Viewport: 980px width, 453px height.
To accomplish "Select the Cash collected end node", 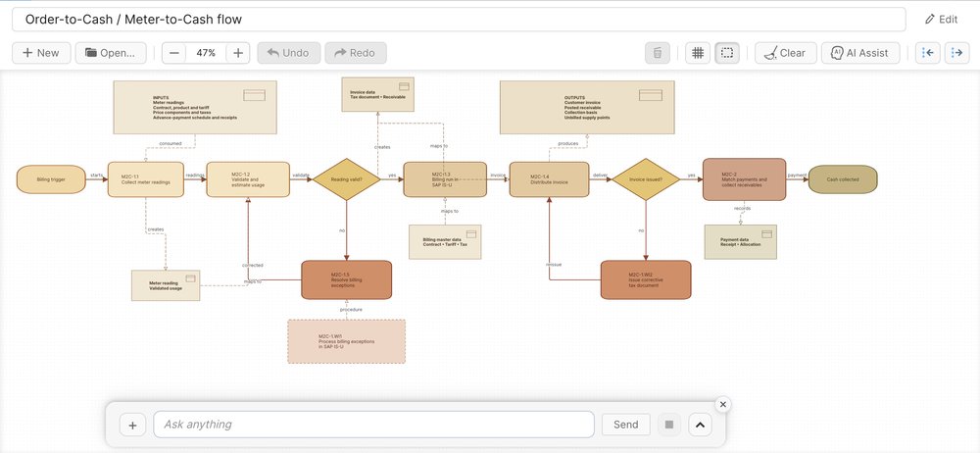I will click(843, 179).
